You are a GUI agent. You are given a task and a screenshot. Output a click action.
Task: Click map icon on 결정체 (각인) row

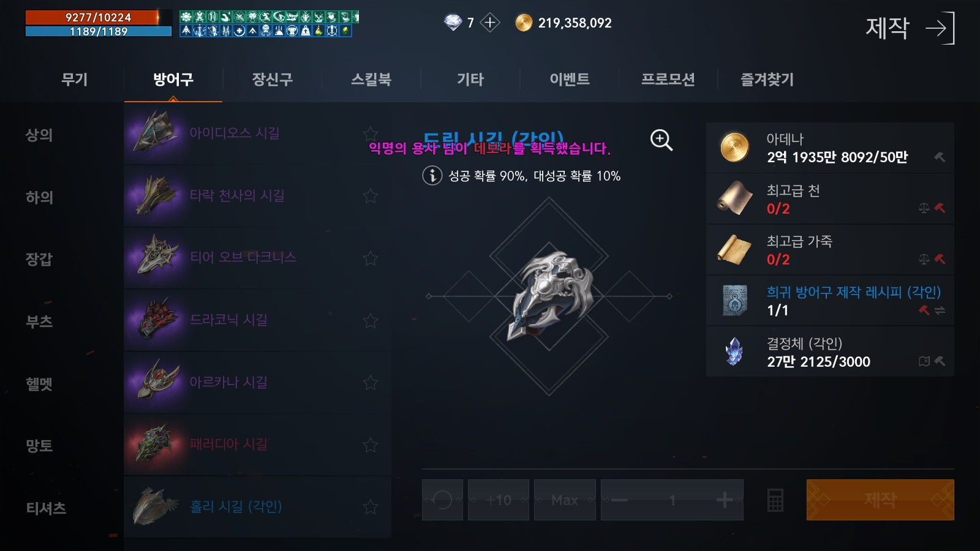[924, 361]
